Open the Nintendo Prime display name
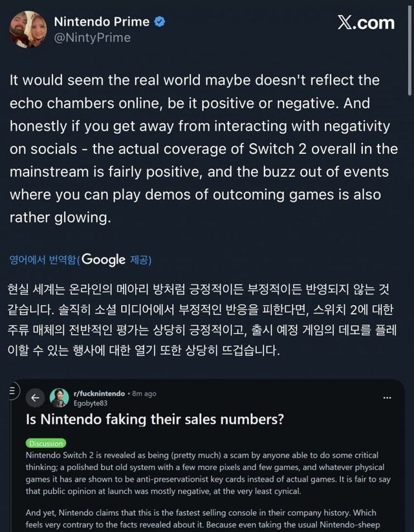 (102, 22)
